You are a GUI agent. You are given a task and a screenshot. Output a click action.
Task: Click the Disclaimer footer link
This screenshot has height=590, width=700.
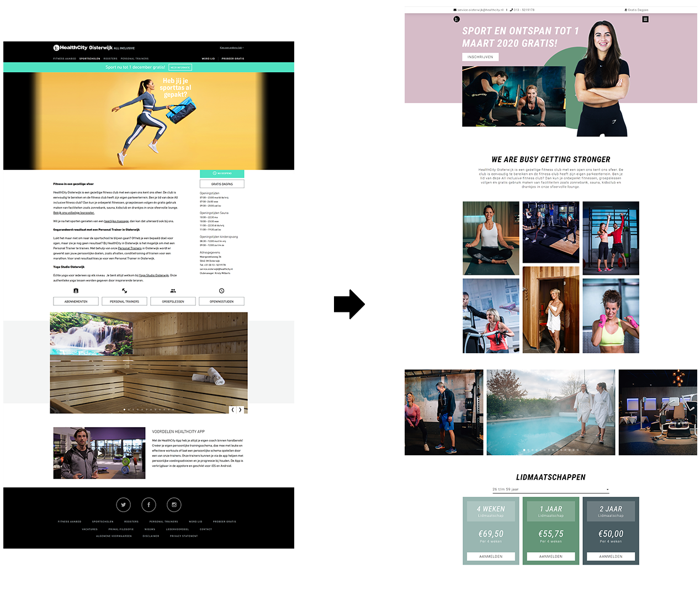point(151,536)
